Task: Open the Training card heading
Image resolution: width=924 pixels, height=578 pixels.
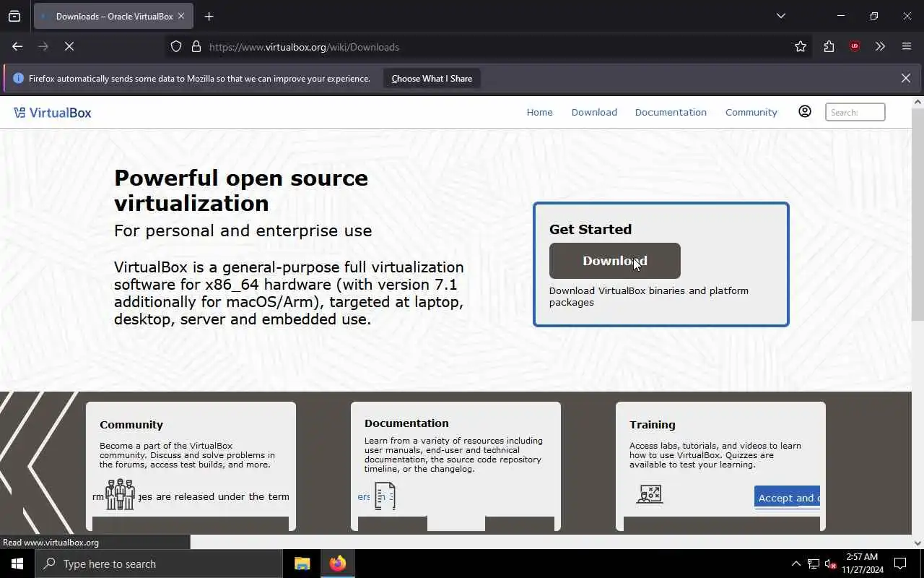Action: [653, 425]
